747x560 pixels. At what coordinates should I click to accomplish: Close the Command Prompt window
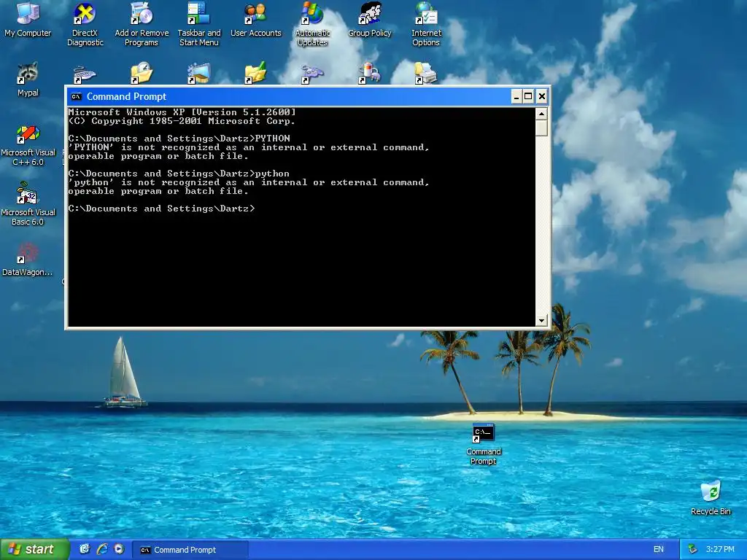coord(542,97)
